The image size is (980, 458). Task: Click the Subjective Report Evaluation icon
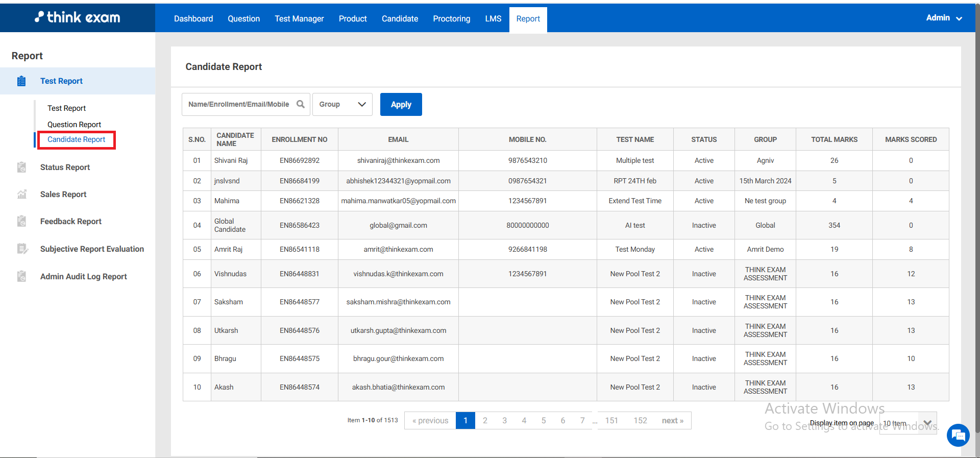pos(22,249)
